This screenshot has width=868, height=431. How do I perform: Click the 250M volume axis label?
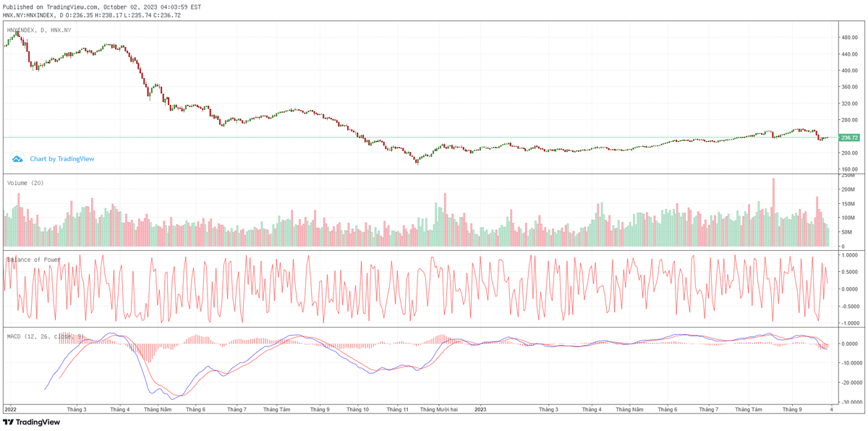point(847,176)
